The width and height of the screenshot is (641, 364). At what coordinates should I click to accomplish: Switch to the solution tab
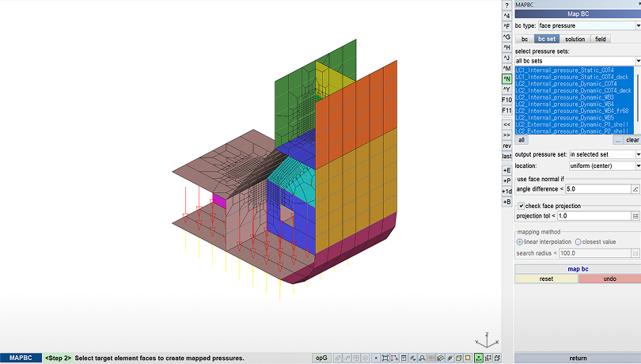coord(575,39)
